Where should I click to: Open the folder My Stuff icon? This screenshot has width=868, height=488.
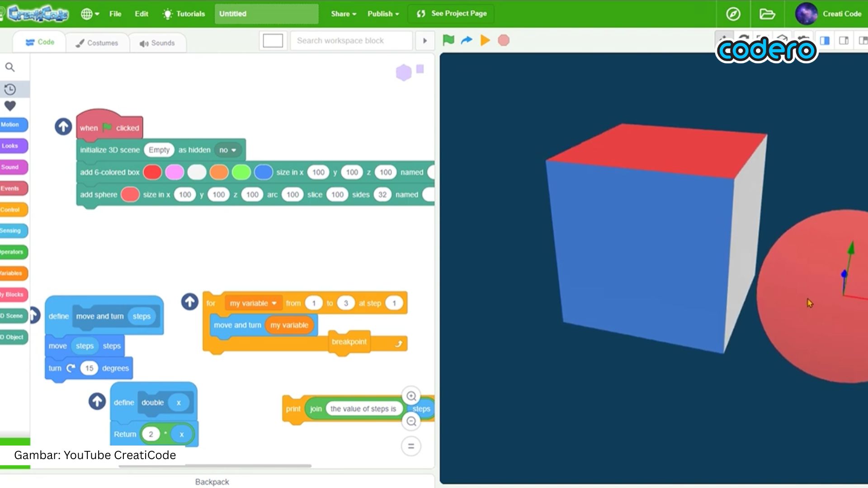click(x=767, y=14)
